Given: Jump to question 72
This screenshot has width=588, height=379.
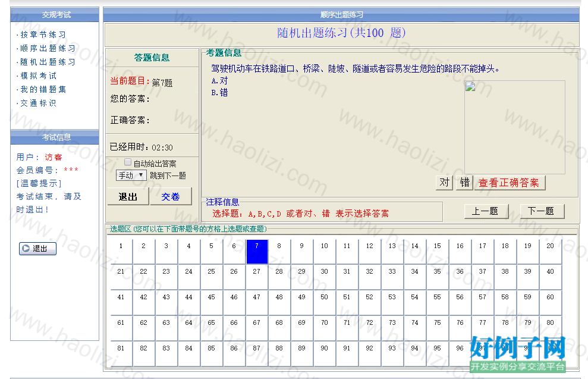Looking at the screenshot, I should (370, 328).
